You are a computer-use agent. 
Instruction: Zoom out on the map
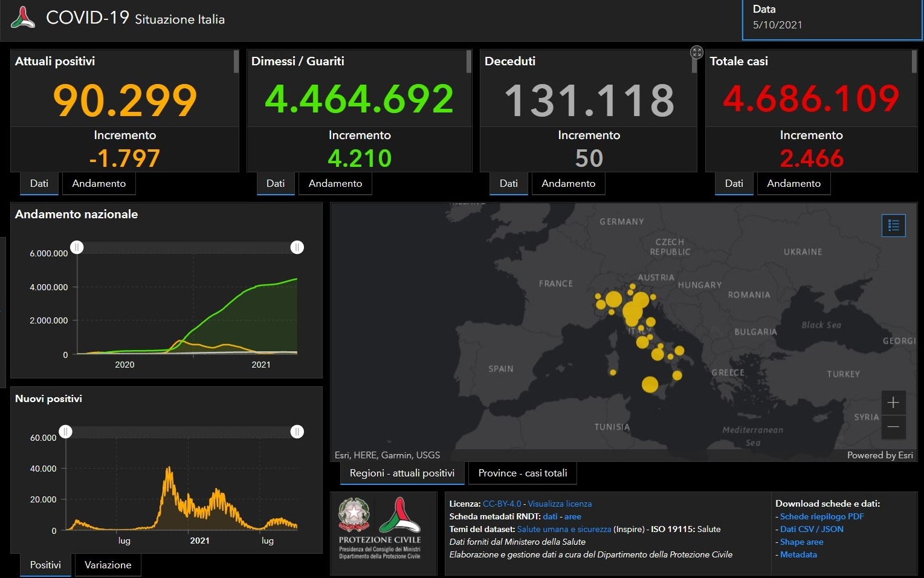click(893, 427)
